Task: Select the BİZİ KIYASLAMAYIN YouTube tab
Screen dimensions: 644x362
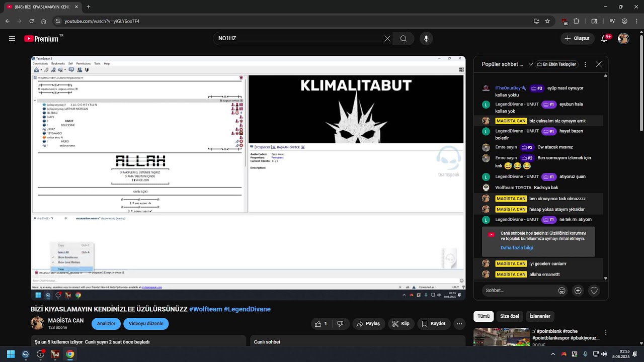Action: click(43, 7)
